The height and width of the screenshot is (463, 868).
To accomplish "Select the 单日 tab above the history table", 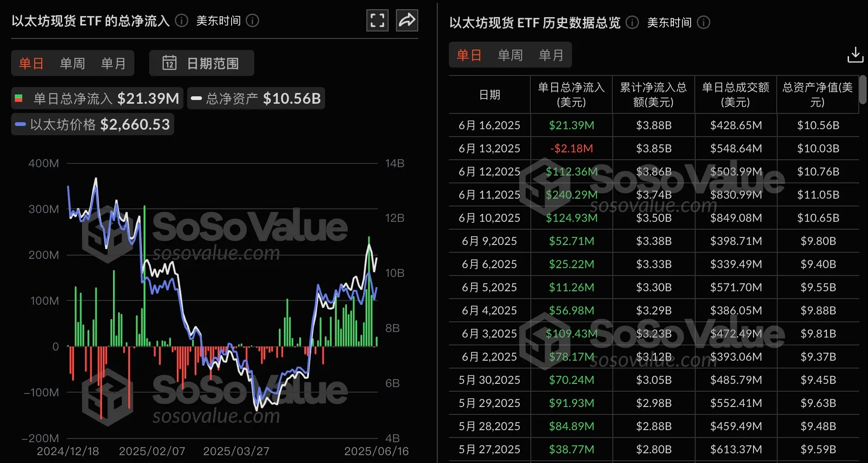I will tap(469, 55).
